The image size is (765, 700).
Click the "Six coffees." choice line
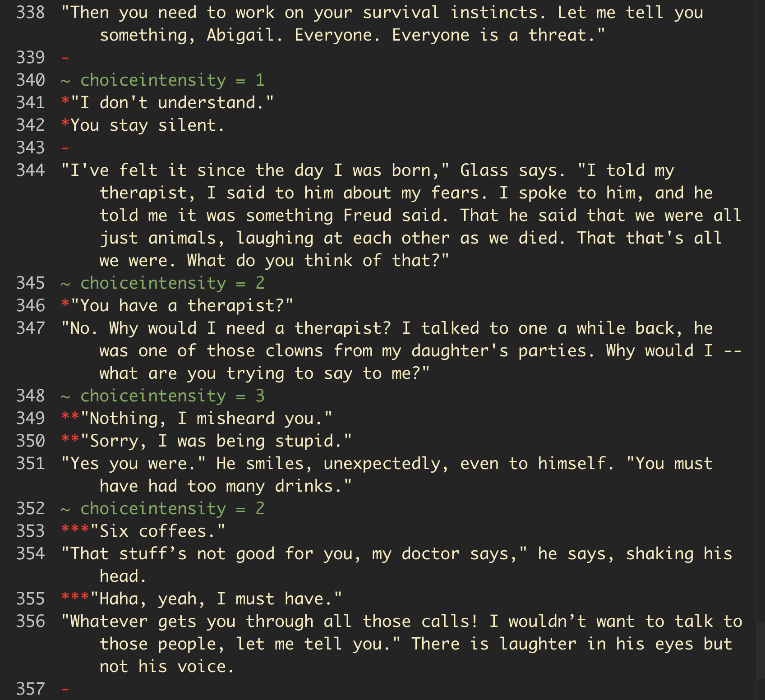coord(158,531)
